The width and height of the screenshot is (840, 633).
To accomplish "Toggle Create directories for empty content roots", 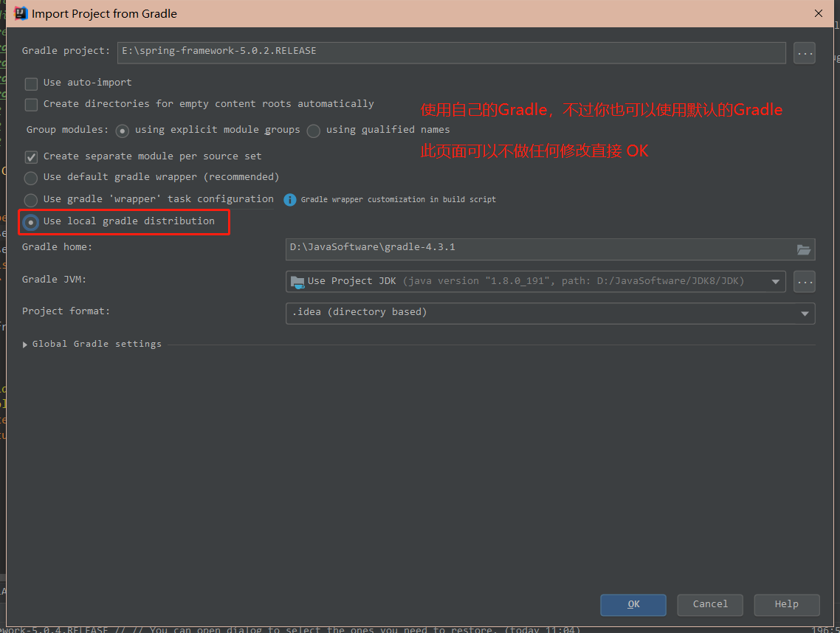I will pyautogui.click(x=31, y=105).
